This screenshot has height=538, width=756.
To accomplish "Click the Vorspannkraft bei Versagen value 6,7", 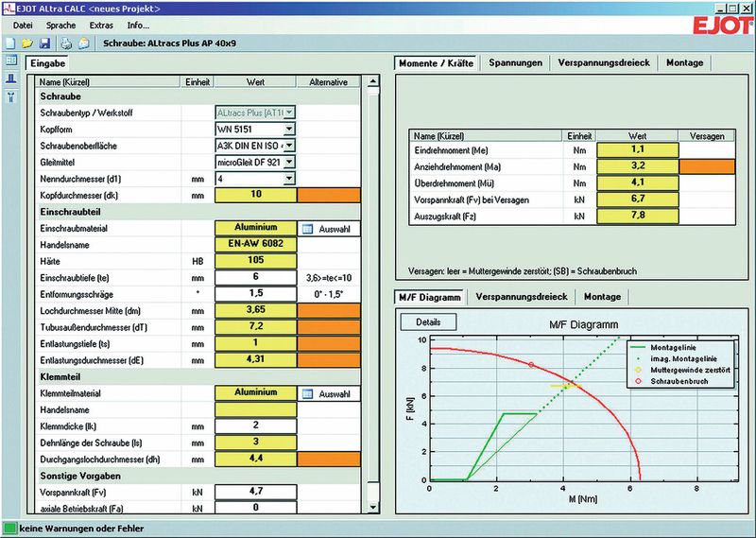I will click(x=637, y=200).
